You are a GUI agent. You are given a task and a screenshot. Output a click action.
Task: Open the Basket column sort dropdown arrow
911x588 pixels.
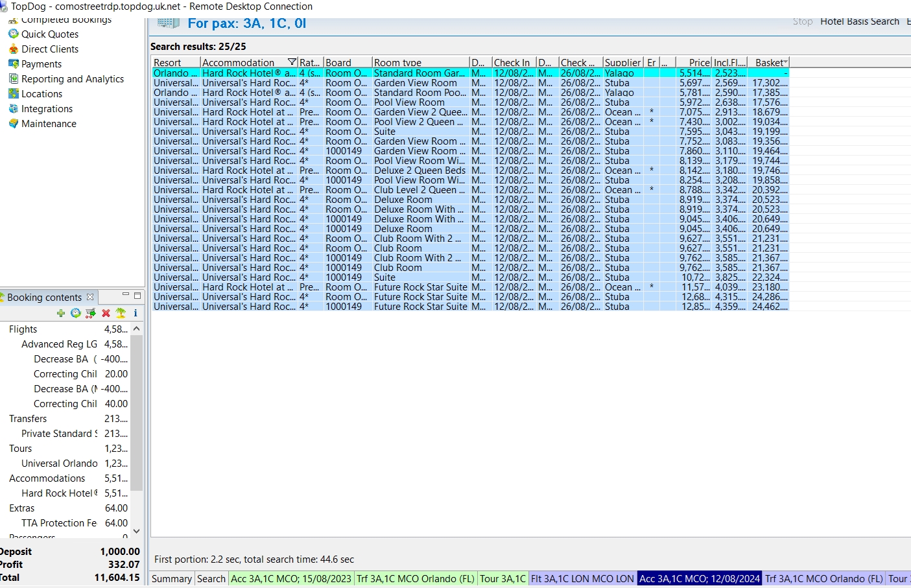[x=786, y=62]
